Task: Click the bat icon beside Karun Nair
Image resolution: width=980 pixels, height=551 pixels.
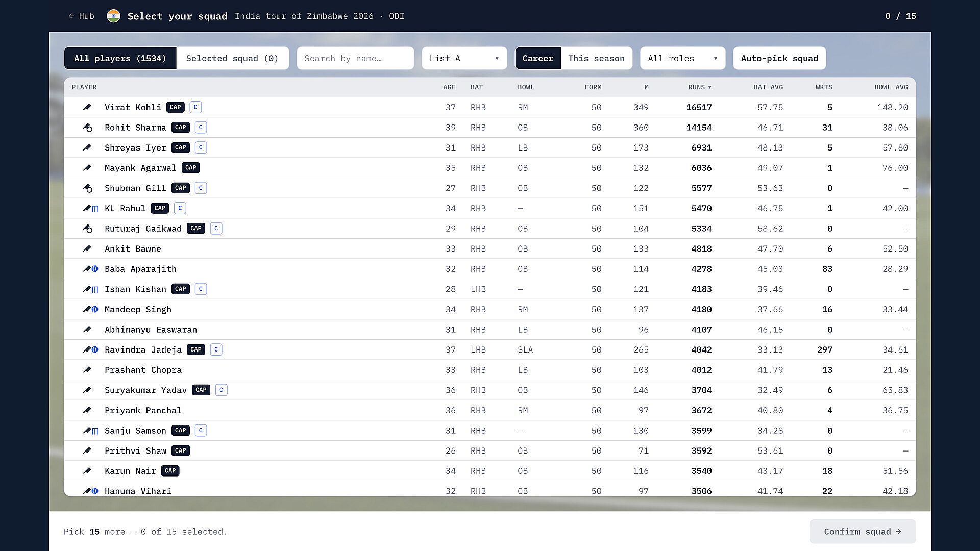Action: click(x=87, y=471)
